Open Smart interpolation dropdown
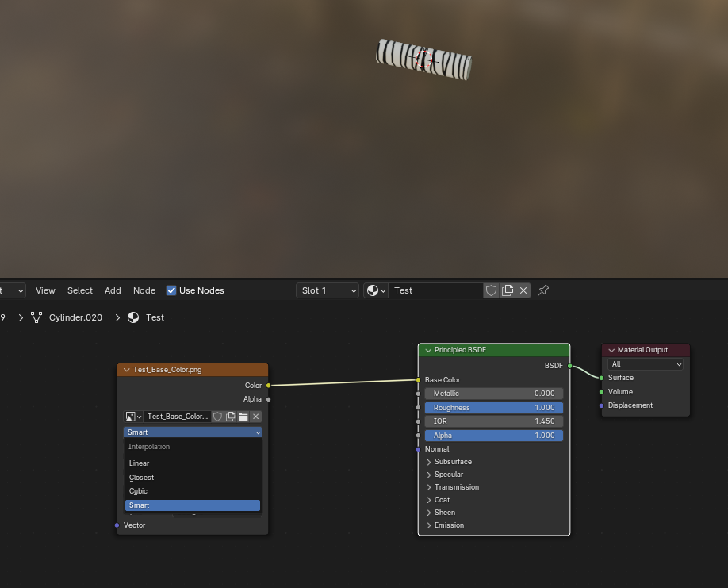This screenshot has width=728, height=588. pos(193,432)
